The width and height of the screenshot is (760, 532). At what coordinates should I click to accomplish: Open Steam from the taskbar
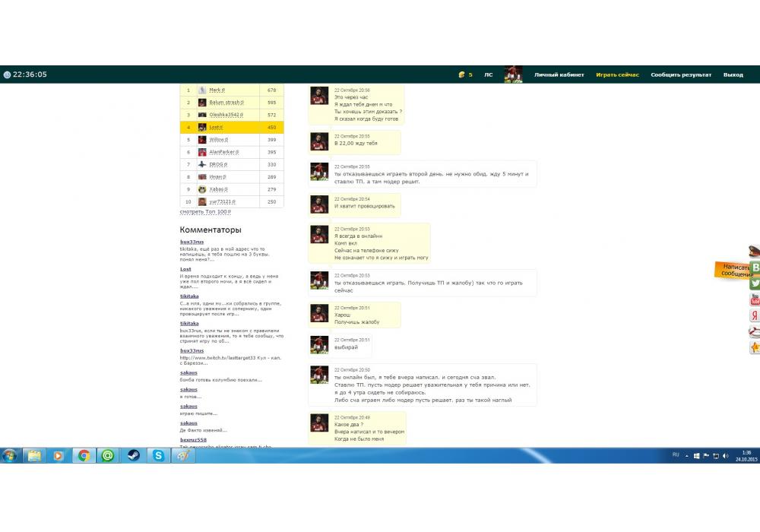tap(132, 455)
